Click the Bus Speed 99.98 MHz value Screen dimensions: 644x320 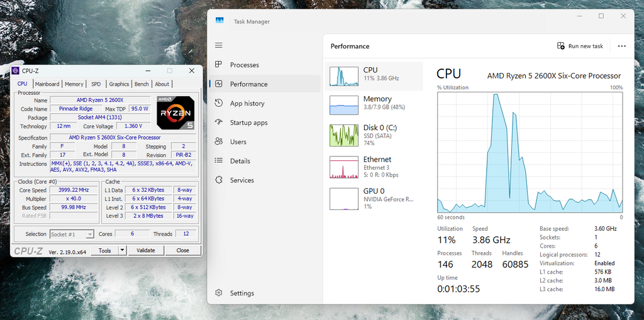(x=74, y=207)
